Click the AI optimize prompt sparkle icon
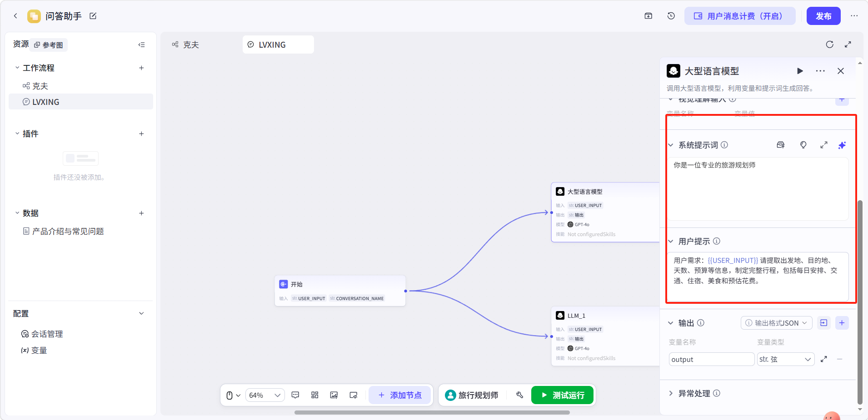 coord(842,145)
